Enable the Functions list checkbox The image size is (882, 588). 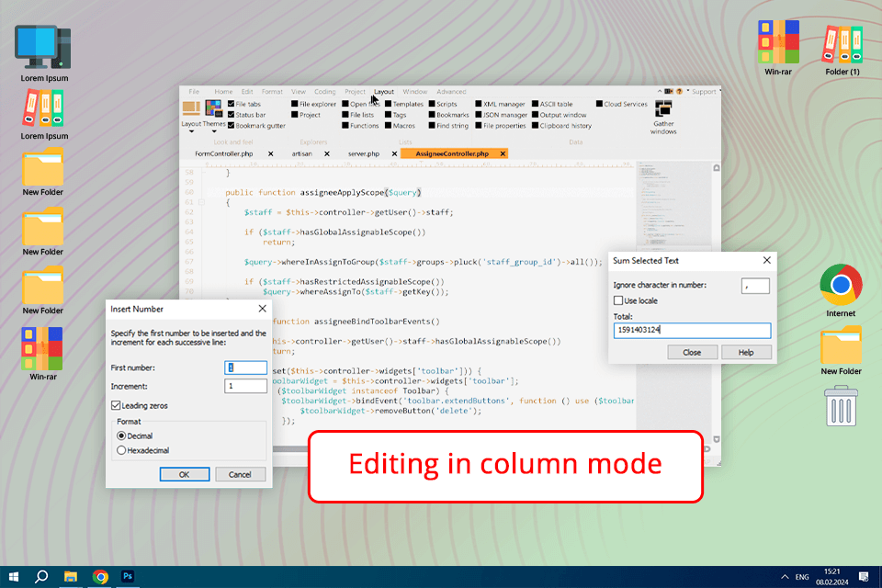[345, 126]
